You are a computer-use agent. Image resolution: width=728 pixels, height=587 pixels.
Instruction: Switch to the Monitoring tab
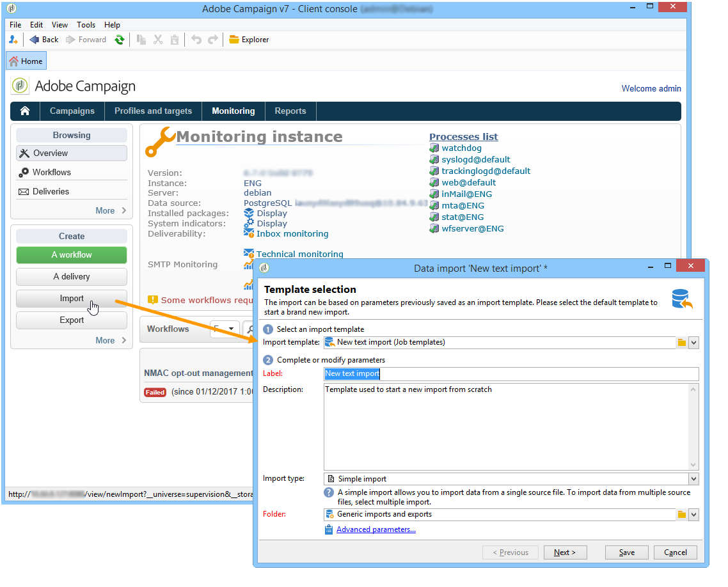pos(233,111)
